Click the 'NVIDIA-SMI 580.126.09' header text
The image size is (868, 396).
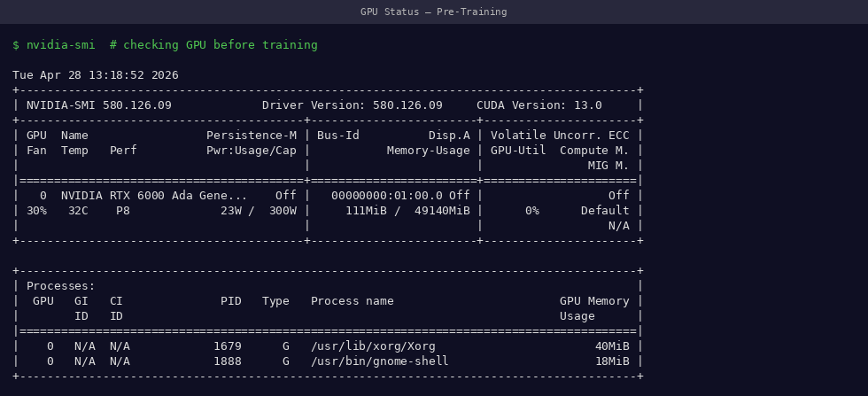pyautogui.click(x=99, y=105)
